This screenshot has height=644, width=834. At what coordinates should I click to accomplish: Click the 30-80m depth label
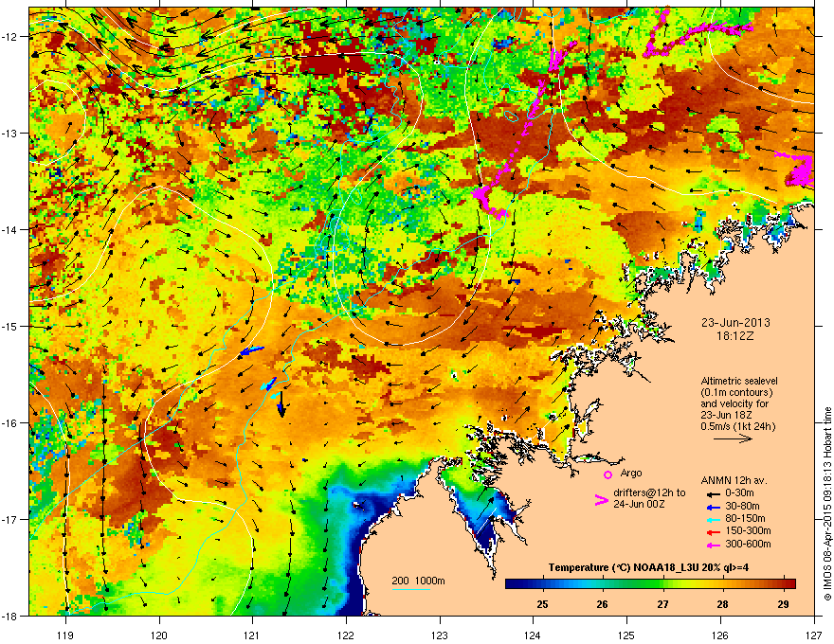coord(742,507)
